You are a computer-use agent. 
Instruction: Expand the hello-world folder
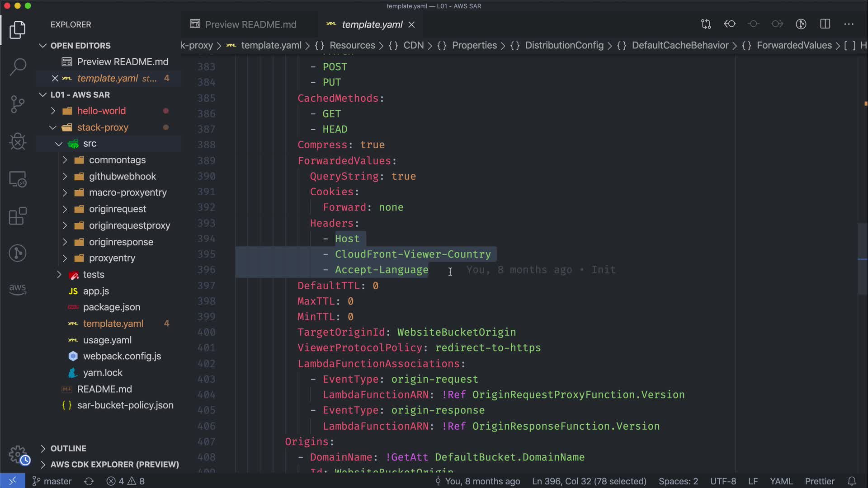pyautogui.click(x=101, y=111)
